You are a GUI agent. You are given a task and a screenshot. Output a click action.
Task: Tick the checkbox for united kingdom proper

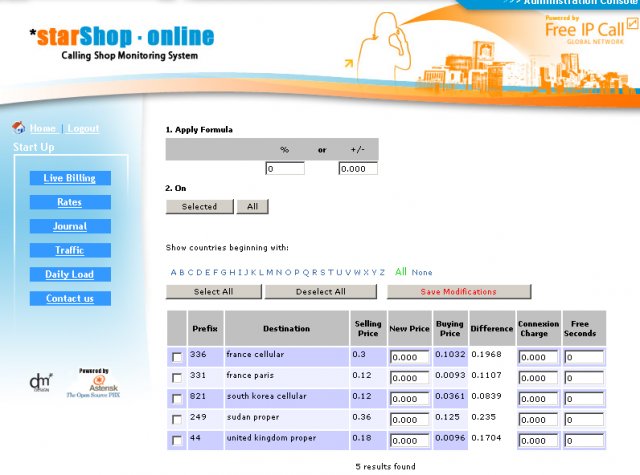[x=177, y=441]
